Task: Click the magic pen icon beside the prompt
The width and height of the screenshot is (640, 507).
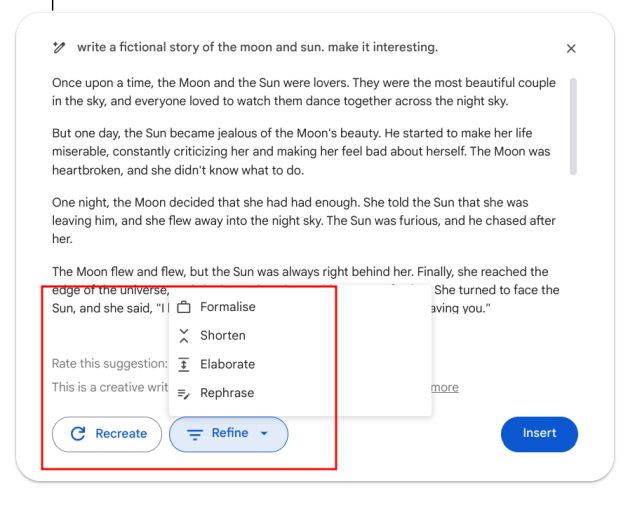Action: click(x=59, y=48)
